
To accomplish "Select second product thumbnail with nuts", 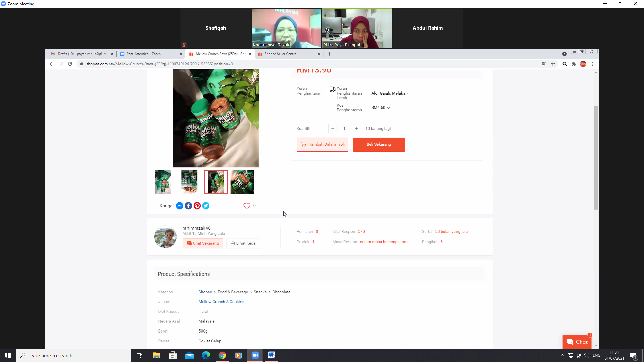I will pyautogui.click(x=190, y=182).
